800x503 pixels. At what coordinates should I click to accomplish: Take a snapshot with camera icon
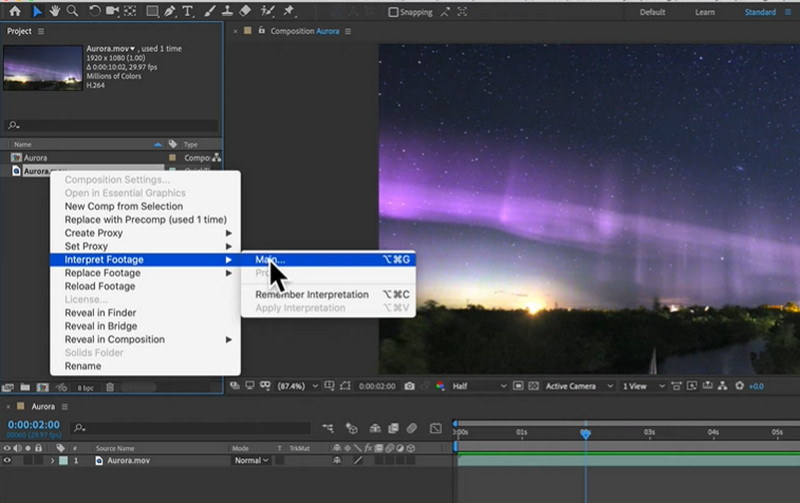(x=409, y=386)
